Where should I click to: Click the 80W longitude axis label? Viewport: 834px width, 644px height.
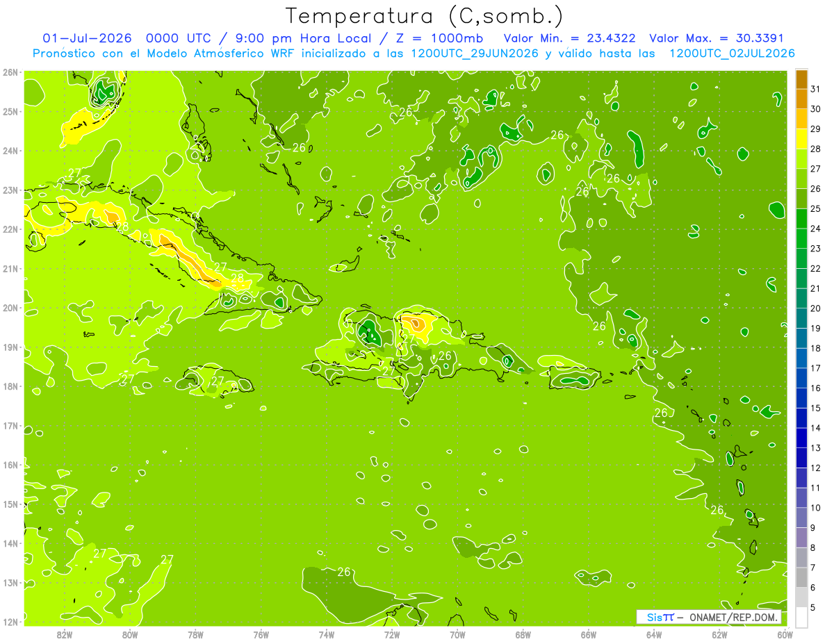130,635
